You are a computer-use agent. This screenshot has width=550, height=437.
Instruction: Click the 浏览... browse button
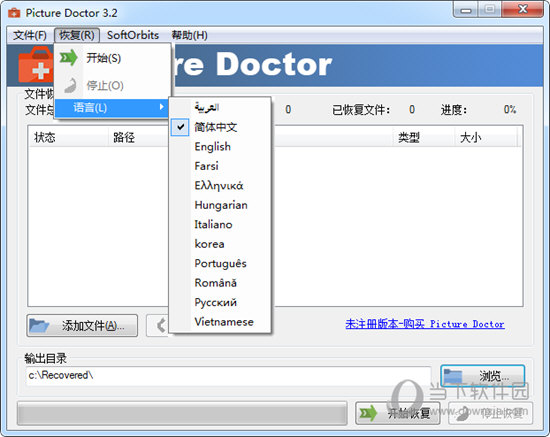click(x=483, y=376)
